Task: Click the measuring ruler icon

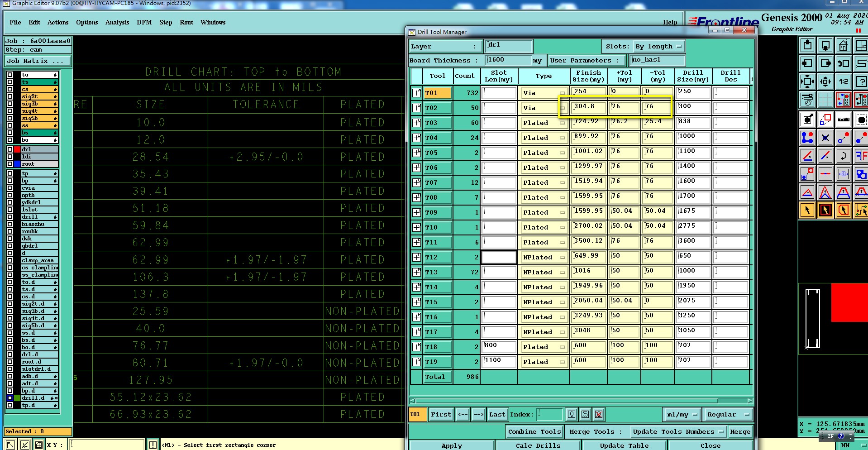Action: pyautogui.click(x=843, y=120)
